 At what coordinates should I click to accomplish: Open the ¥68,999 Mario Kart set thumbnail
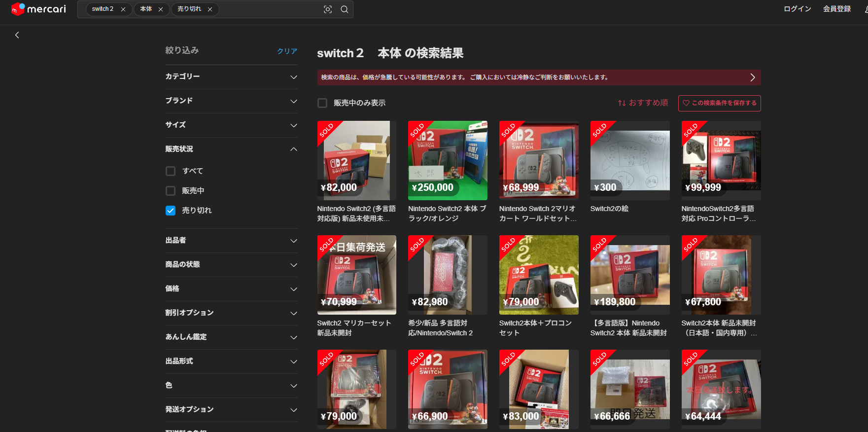pyautogui.click(x=539, y=160)
